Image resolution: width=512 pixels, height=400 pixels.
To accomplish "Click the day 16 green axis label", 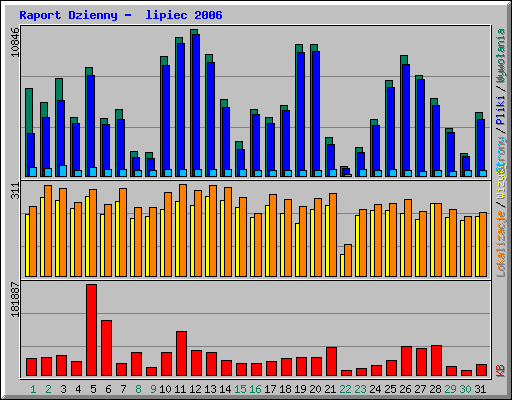I will point(255,389).
